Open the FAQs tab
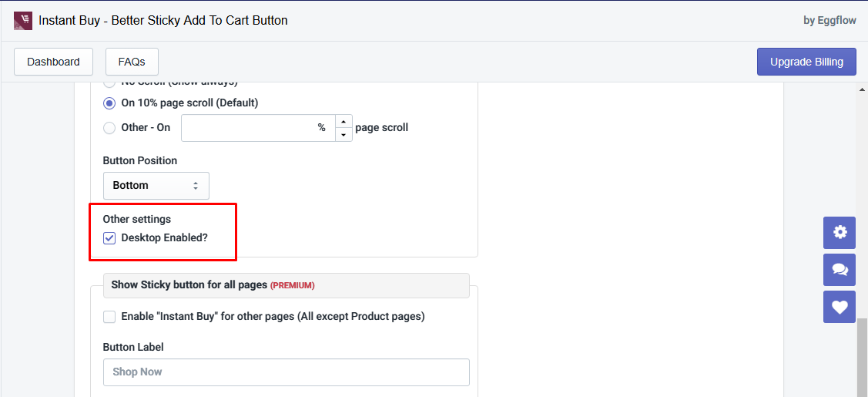The image size is (868, 397). tap(132, 62)
